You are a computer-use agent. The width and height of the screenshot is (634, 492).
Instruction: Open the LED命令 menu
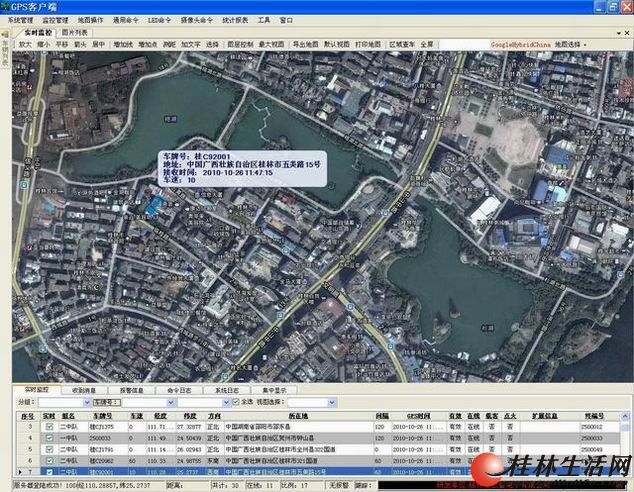click(x=159, y=20)
